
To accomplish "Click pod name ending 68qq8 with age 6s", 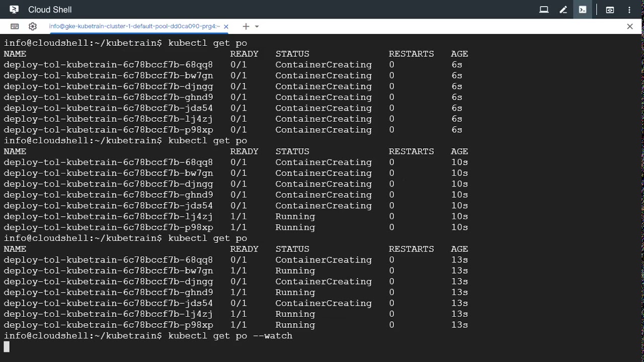I will 108,64.
